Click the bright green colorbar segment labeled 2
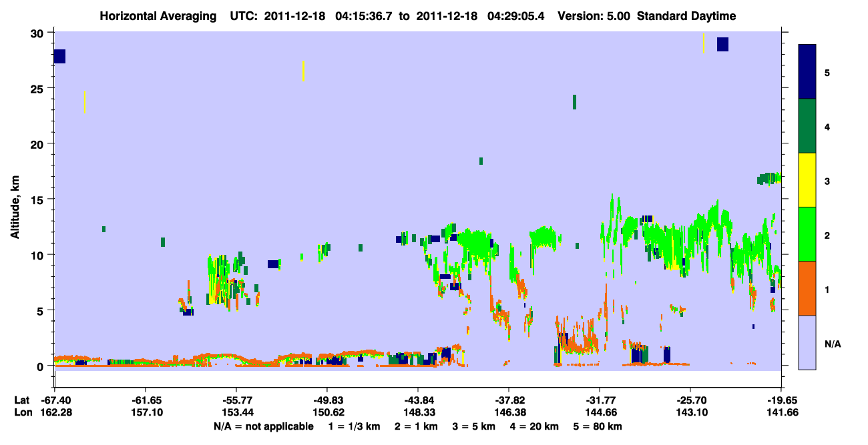 coord(807,234)
